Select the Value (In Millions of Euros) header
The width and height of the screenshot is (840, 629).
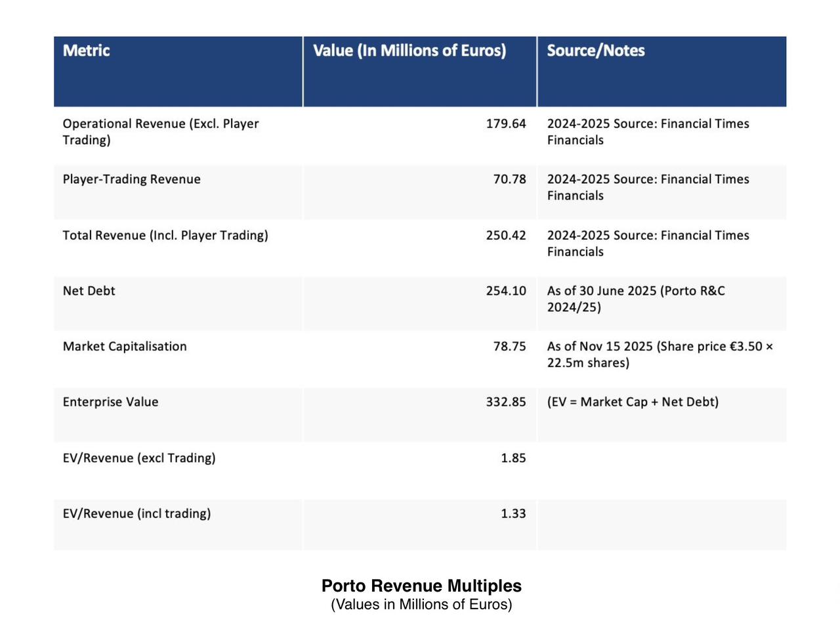point(409,51)
